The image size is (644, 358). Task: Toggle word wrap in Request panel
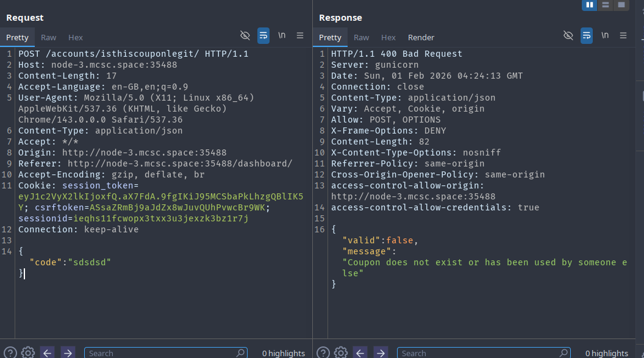pos(263,35)
